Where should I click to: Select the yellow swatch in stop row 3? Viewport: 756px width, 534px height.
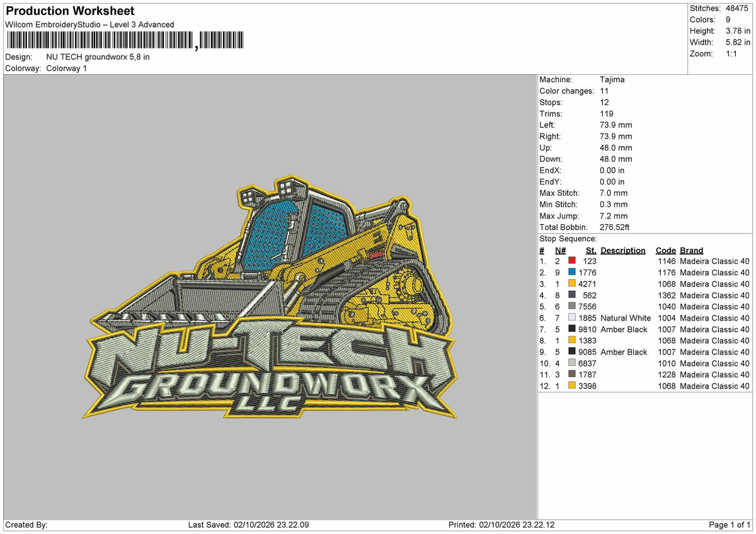coord(571,283)
